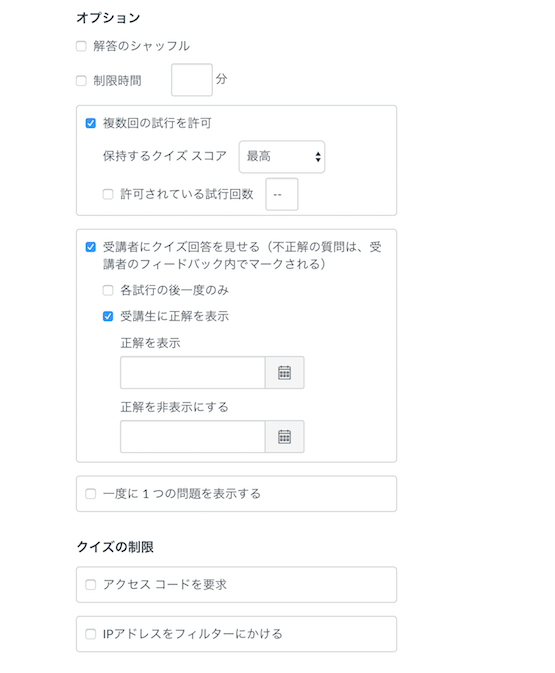555x673 pixels.
Task: Uncheck 複数回の試行を許可 option
Action: coord(91,123)
